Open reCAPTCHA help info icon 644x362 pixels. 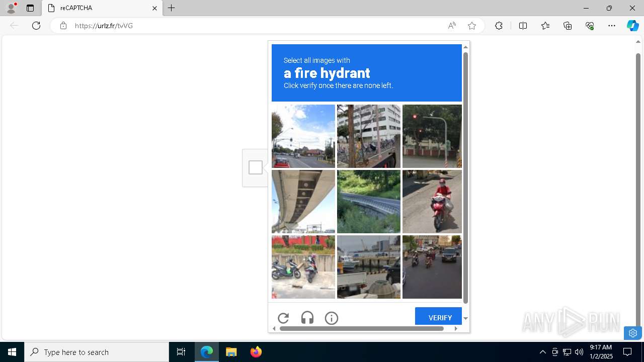[332, 318]
